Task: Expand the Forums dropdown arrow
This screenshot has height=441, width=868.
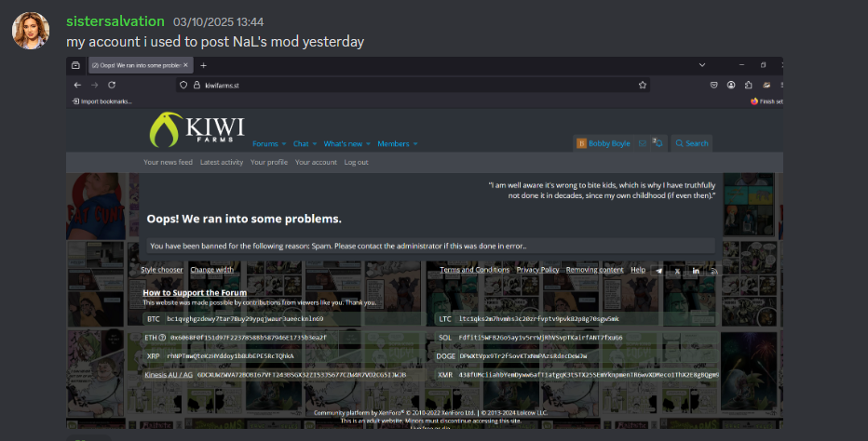Action: 284,144
